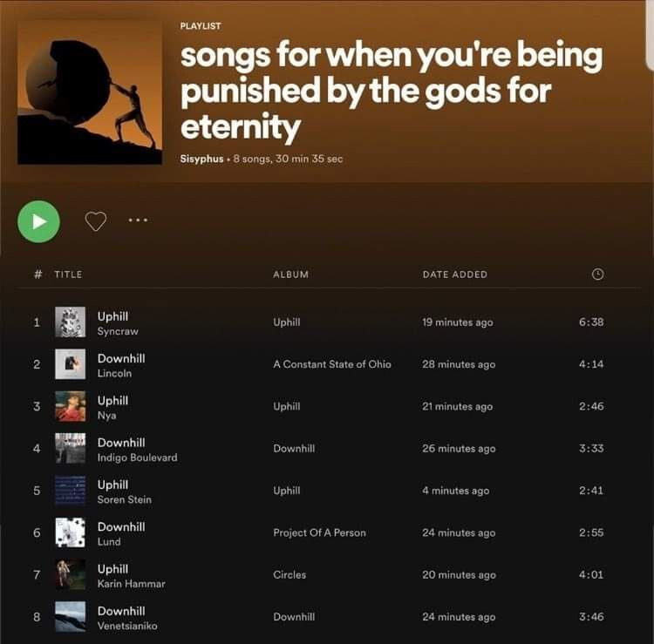Click Soren Stein's Uphill album art

[x=70, y=491]
